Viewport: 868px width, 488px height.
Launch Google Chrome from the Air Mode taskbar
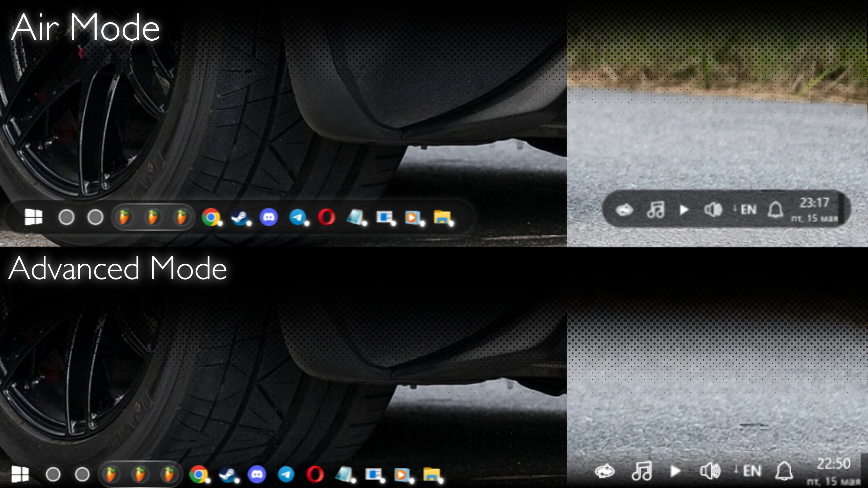pyautogui.click(x=211, y=217)
